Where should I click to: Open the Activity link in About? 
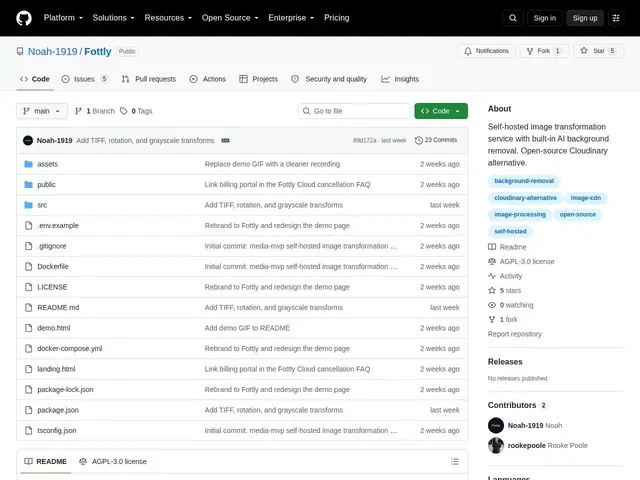[x=505, y=276]
